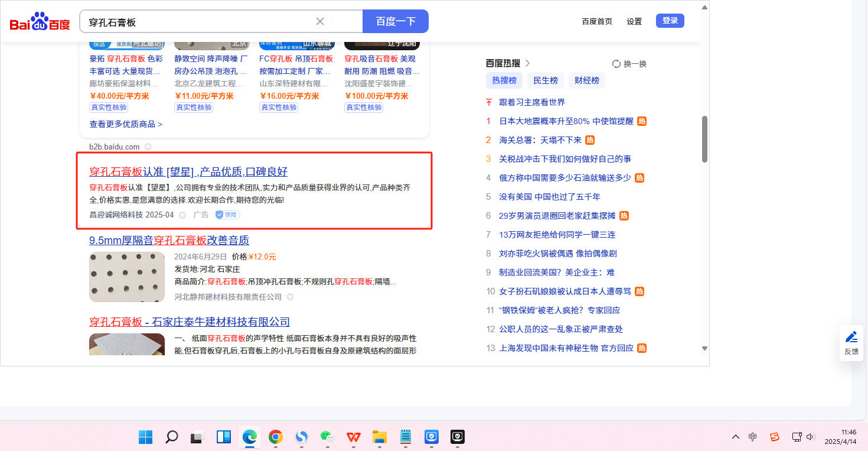The height and width of the screenshot is (451, 868).
Task: Open the 反馈 feedback pencil icon
Action: coord(851,338)
